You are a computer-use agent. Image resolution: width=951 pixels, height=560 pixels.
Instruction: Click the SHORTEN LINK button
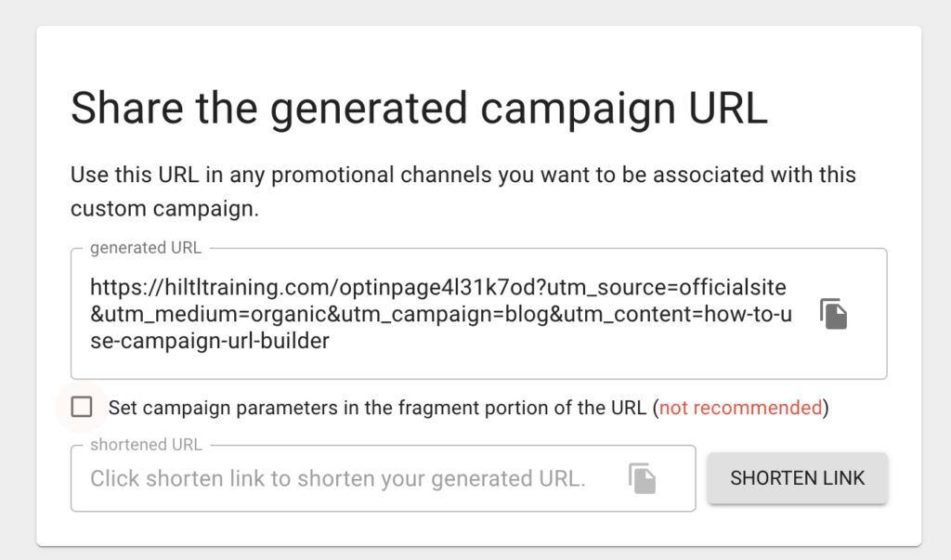tap(797, 478)
